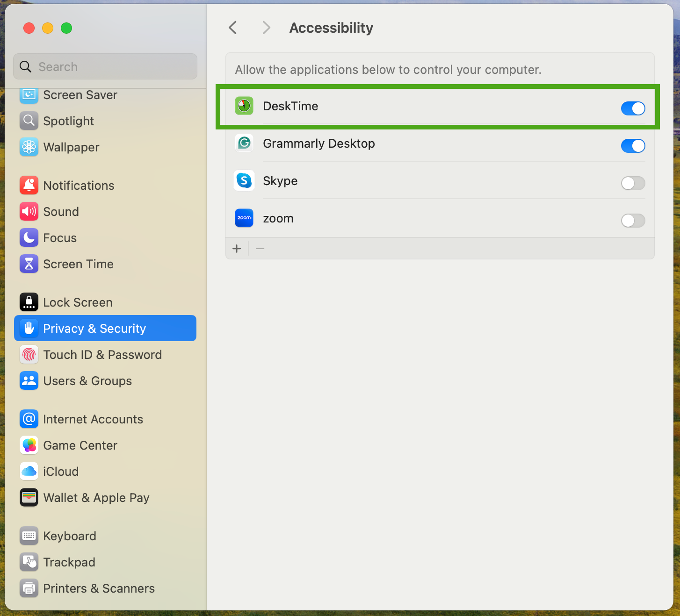Go back using the left chevron
Screen dimensions: 680x616
coord(233,28)
